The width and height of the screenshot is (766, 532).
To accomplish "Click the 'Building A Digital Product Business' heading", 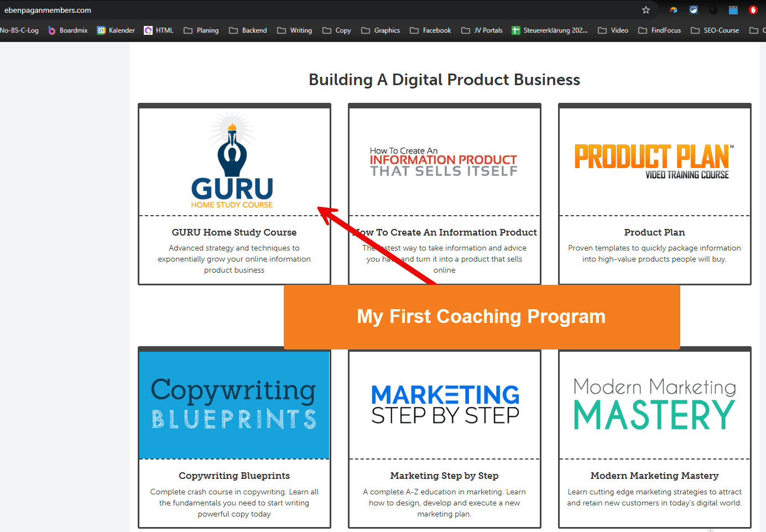I will [x=444, y=80].
